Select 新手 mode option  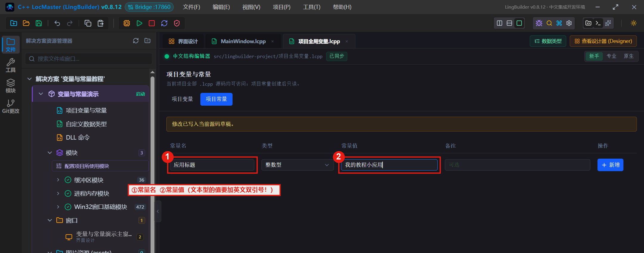pos(594,56)
